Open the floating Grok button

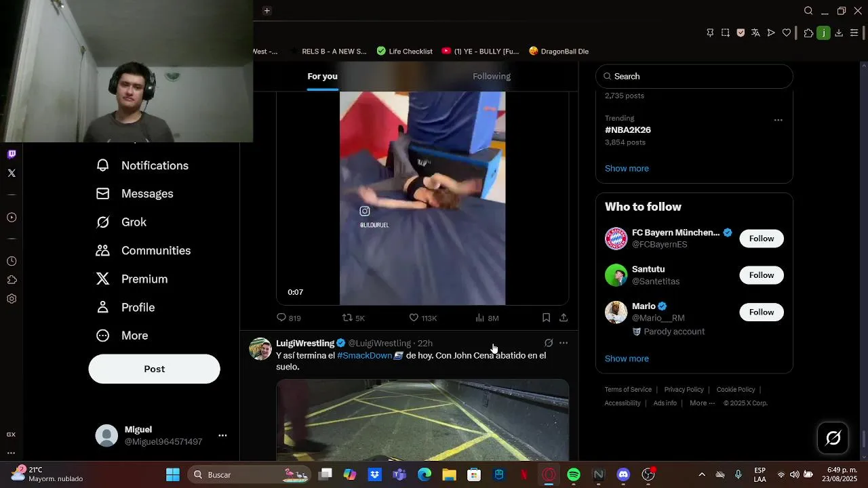coord(833,438)
